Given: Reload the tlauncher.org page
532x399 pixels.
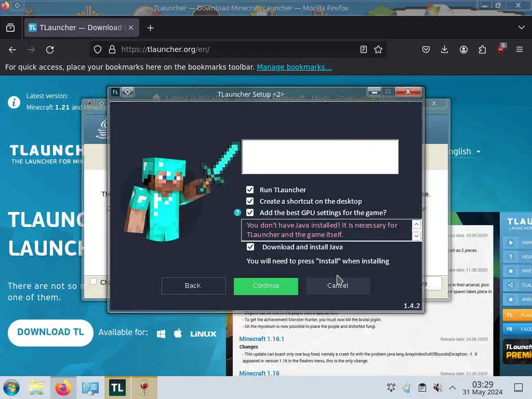Looking at the screenshot, I should [x=50, y=49].
